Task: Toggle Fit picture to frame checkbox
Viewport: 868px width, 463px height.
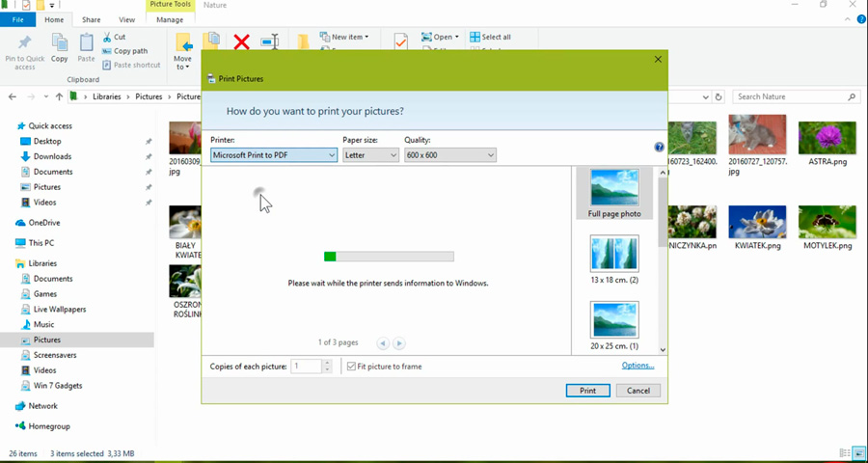Action: pos(351,367)
